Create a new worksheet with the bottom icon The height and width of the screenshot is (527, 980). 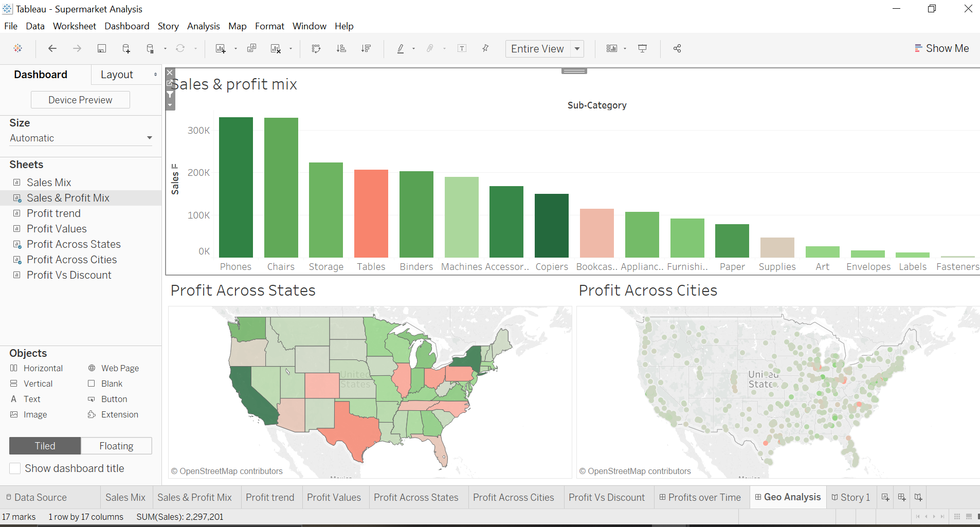(x=885, y=497)
